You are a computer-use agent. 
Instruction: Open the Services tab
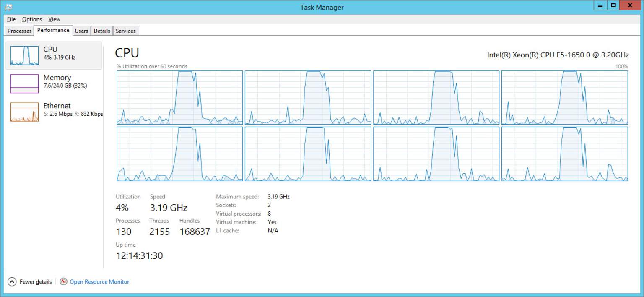125,31
